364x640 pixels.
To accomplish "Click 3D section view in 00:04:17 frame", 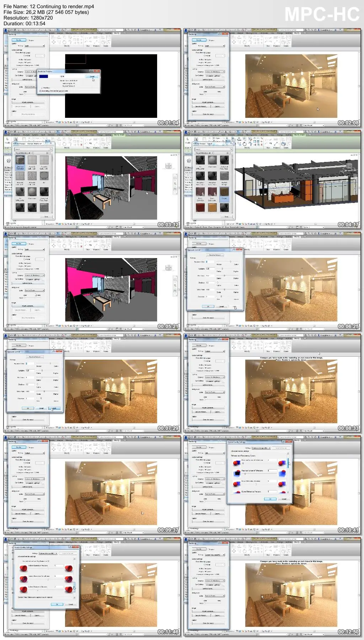I will point(296,184).
